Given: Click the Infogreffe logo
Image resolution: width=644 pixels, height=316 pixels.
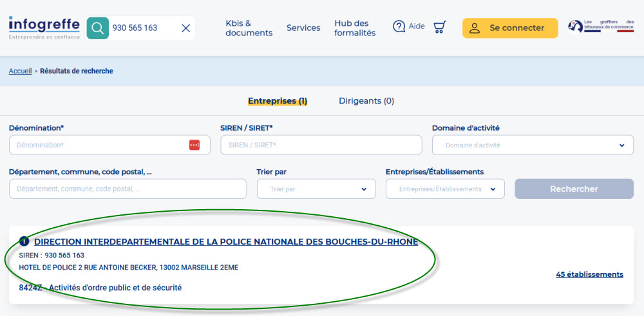Looking at the screenshot, I should click(x=44, y=28).
